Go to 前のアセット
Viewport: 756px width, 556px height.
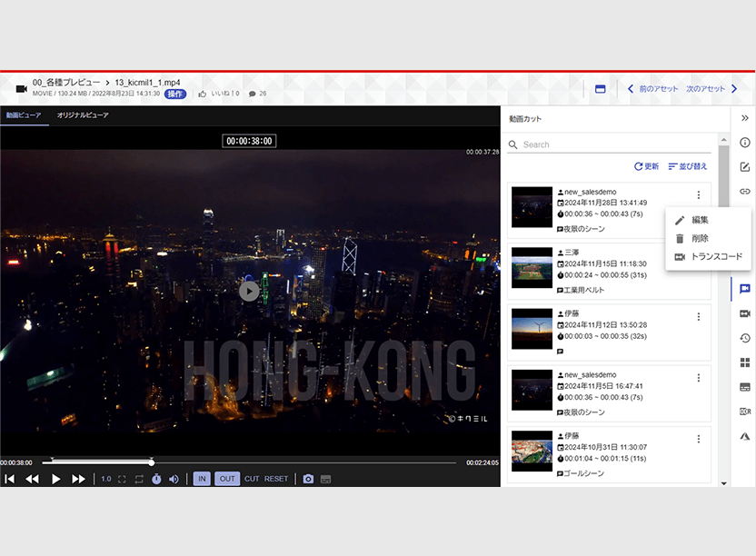click(x=652, y=89)
